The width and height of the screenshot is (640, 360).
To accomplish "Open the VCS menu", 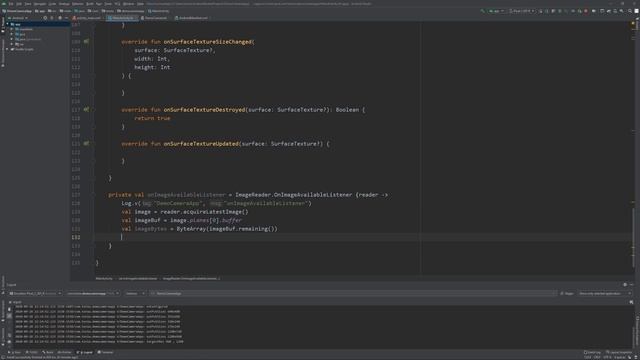I will (x=117, y=4).
